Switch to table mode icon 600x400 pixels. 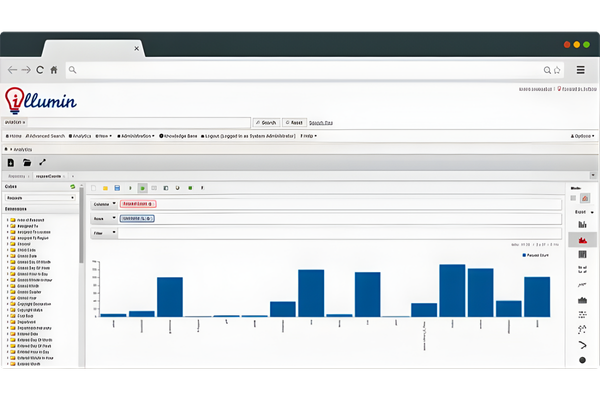571,199
